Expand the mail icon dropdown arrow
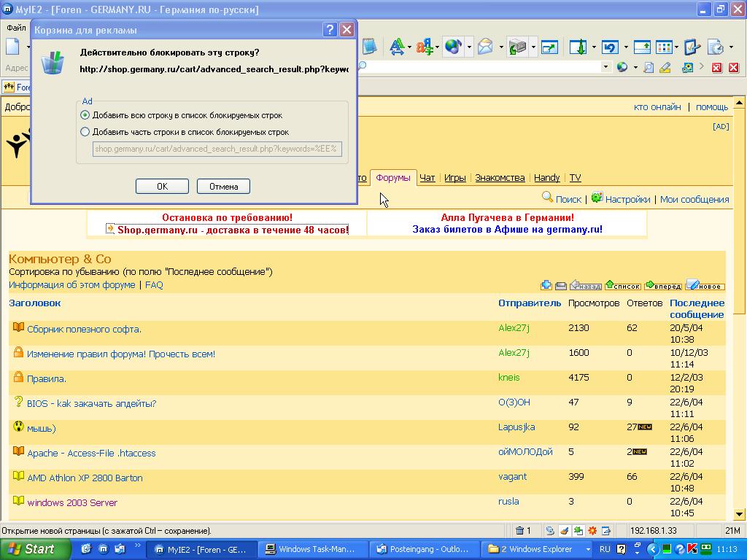 coord(500,47)
